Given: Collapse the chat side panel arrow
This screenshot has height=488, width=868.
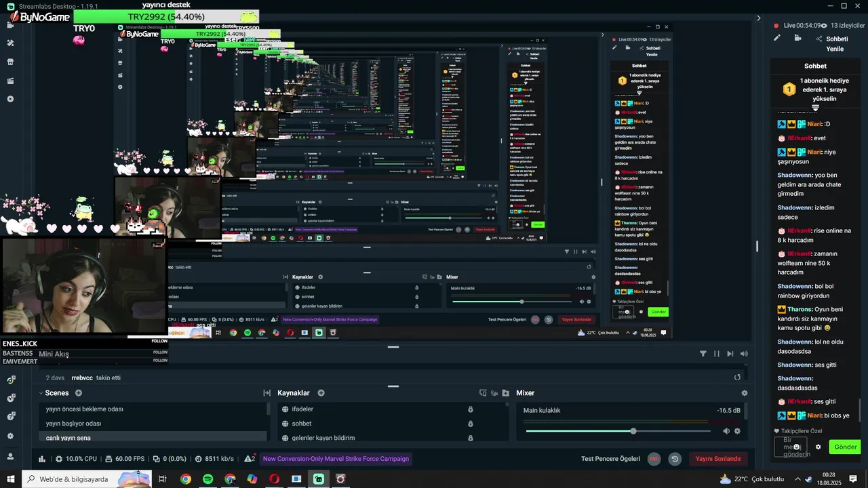Looking at the screenshot, I should (x=759, y=19).
